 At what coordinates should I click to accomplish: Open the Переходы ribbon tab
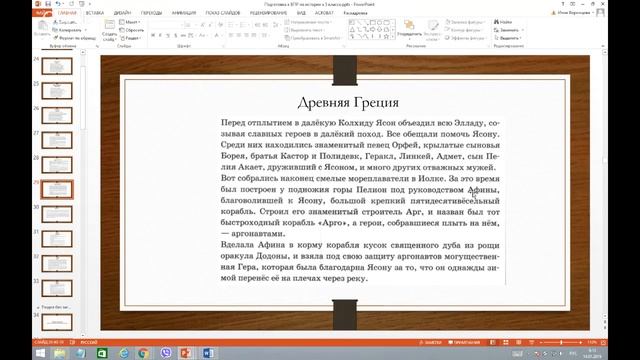pos(151,13)
